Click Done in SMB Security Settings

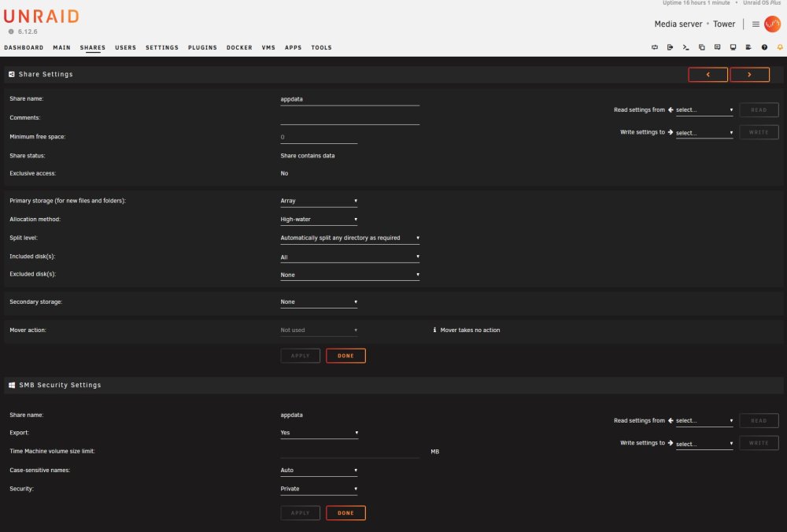(x=345, y=513)
